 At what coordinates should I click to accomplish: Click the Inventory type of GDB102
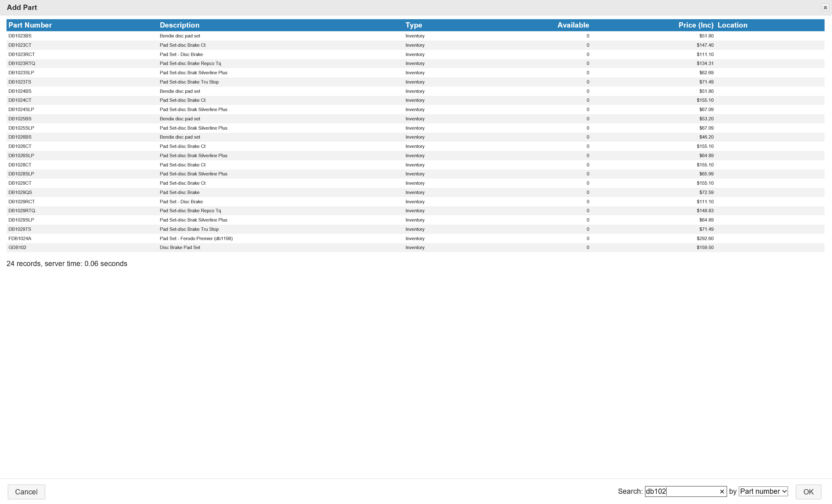(415, 248)
